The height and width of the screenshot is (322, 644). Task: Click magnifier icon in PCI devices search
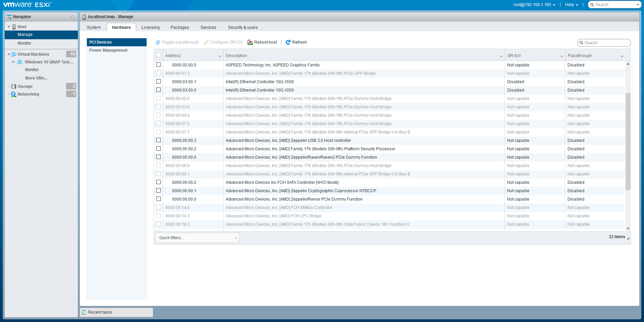click(x=582, y=43)
